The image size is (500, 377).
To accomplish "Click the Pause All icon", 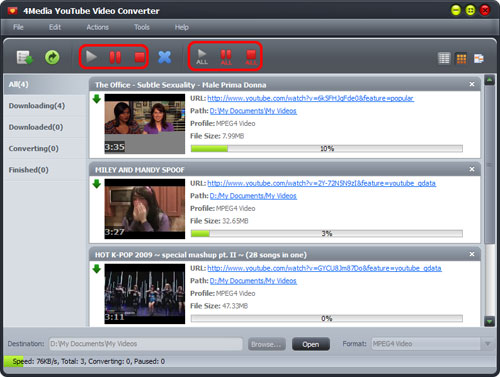I will 226,57.
